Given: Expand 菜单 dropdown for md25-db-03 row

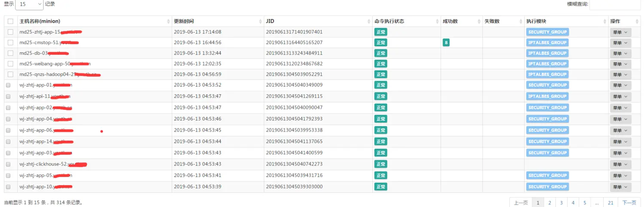Looking at the screenshot, I should click(x=620, y=54).
